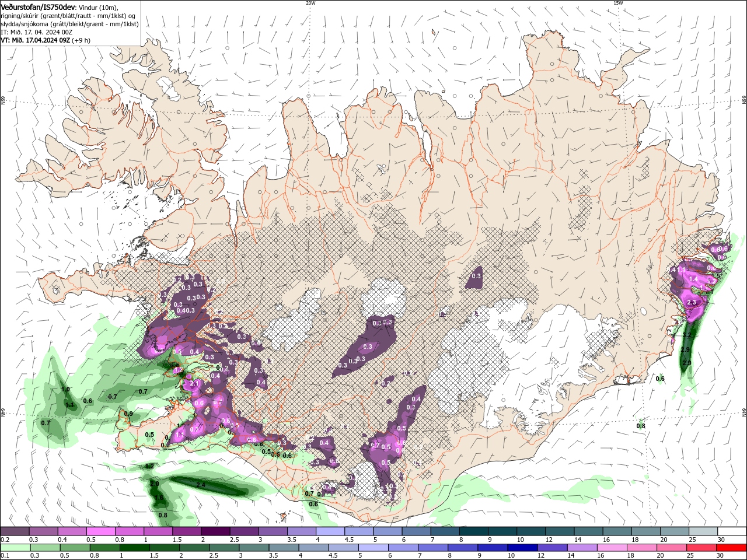Click the 1.4 snow value in East Fjords
Screen dimensions: 747x560
coord(694,279)
